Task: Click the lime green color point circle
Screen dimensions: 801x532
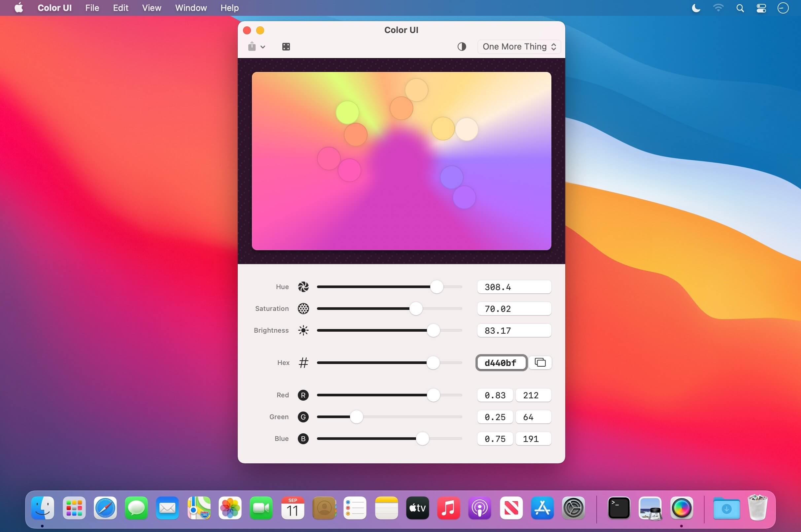Action: (x=347, y=112)
